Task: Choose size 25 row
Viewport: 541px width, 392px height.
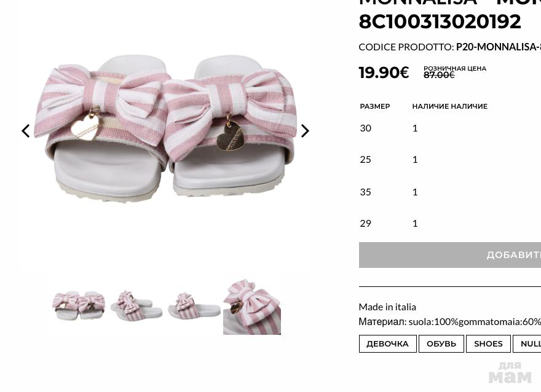Action: (x=450, y=160)
